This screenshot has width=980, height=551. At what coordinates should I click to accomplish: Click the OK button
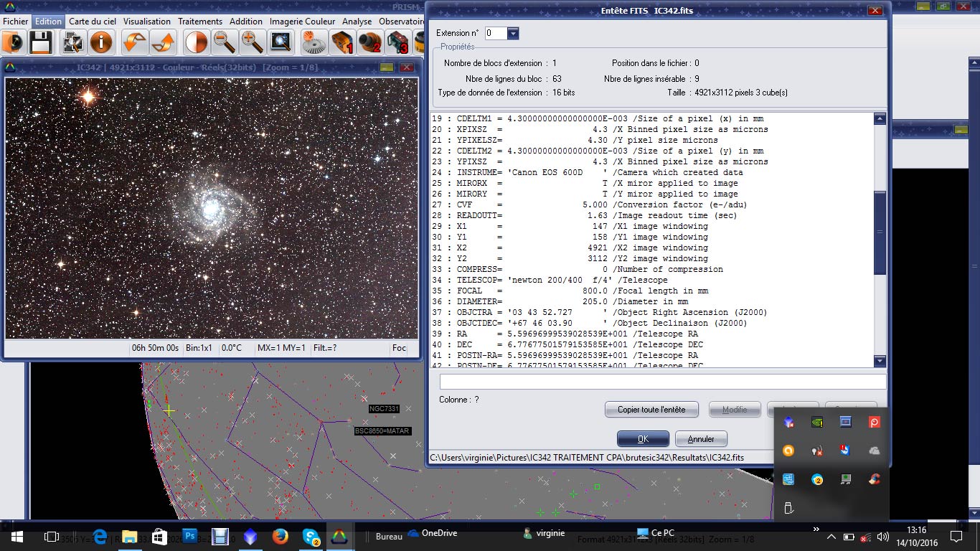point(643,439)
